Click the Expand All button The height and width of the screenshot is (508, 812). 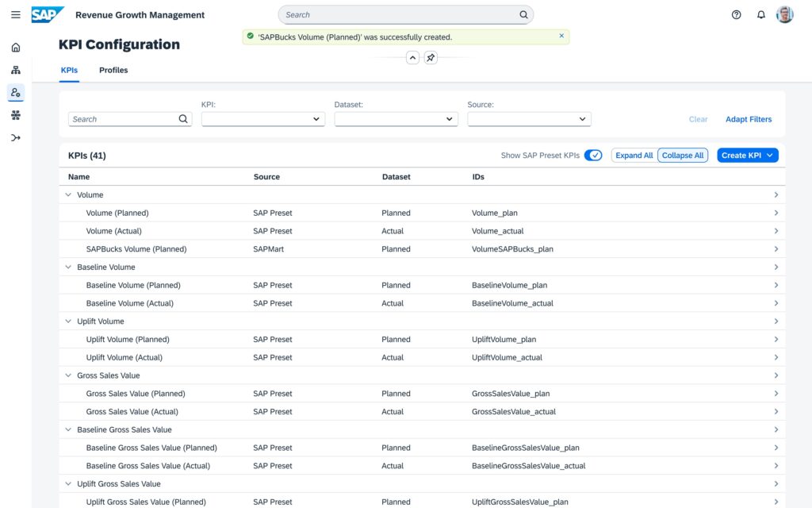pos(634,155)
